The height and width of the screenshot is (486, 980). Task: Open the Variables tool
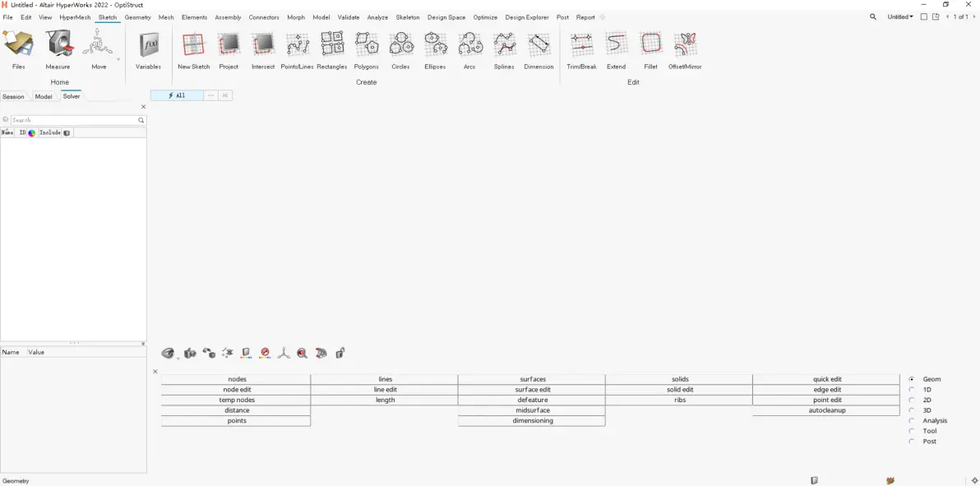coord(148,50)
